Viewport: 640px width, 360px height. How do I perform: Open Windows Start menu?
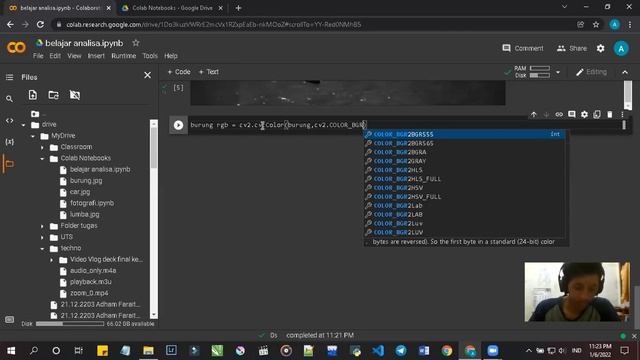point(11,351)
